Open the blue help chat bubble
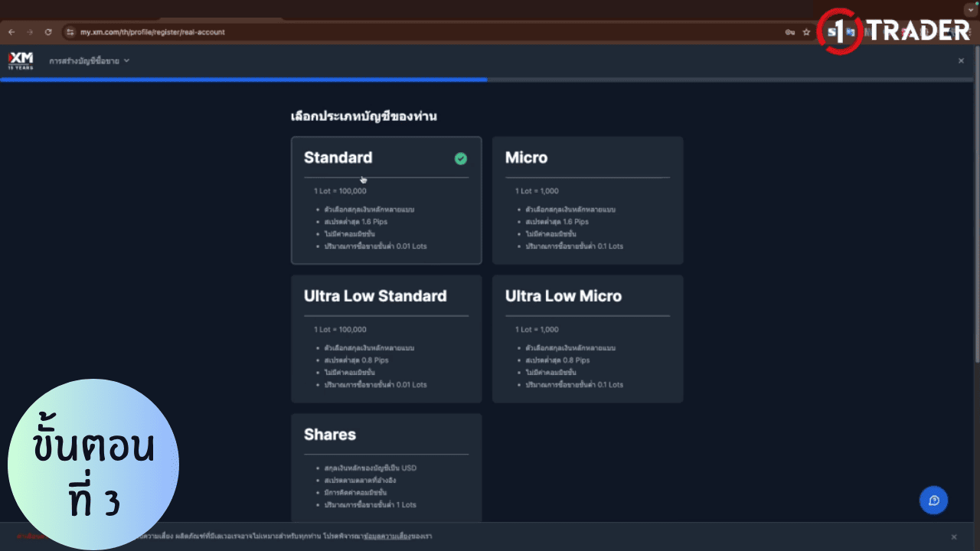Screen dimensions: 980x551 (x=933, y=500)
